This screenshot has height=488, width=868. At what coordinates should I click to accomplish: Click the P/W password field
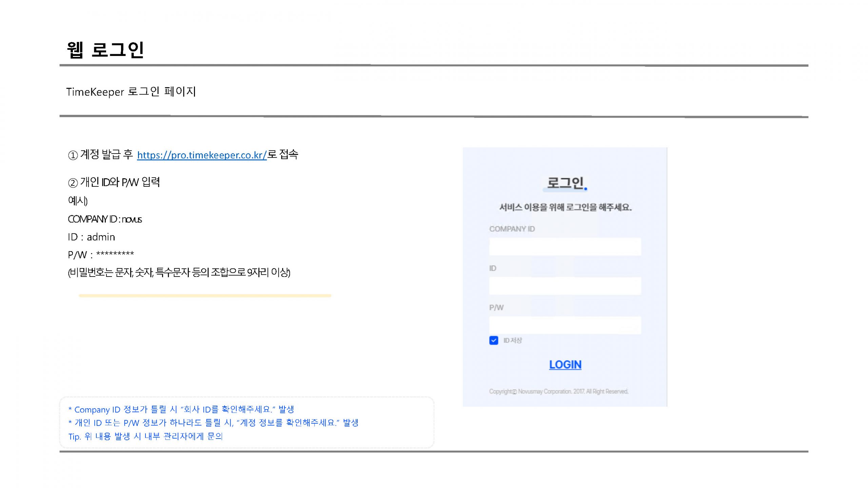pyautogui.click(x=565, y=325)
